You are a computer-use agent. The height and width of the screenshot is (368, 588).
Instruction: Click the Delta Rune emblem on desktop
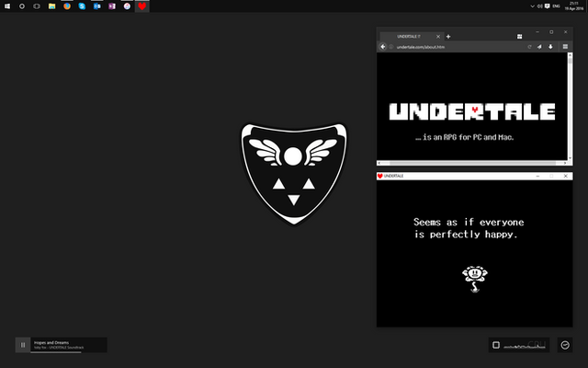pyautogui.click(x=294, y=174)
